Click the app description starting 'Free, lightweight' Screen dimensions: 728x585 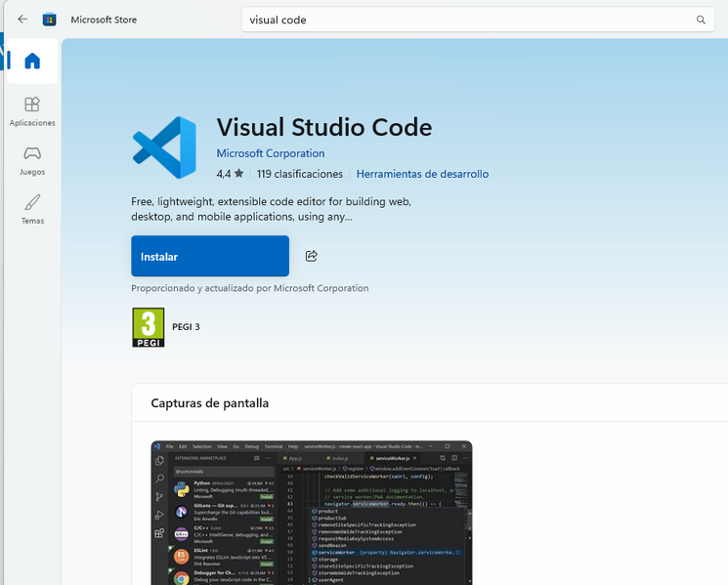(x=271, y=209)
